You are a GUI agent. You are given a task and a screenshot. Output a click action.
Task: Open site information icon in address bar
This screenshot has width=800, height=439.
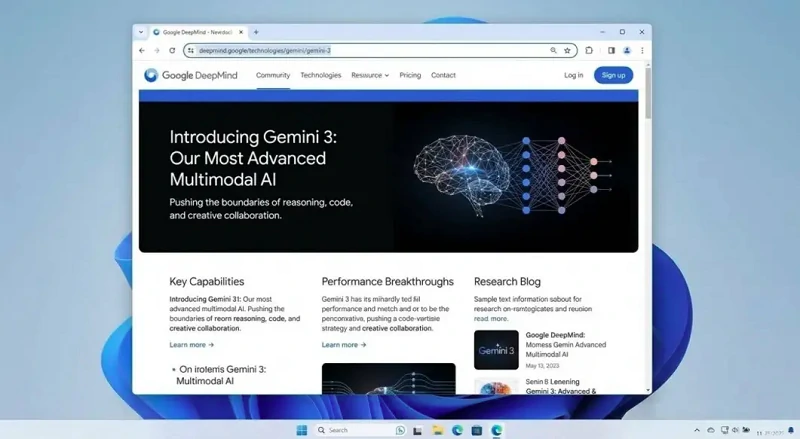click(191, 51)
